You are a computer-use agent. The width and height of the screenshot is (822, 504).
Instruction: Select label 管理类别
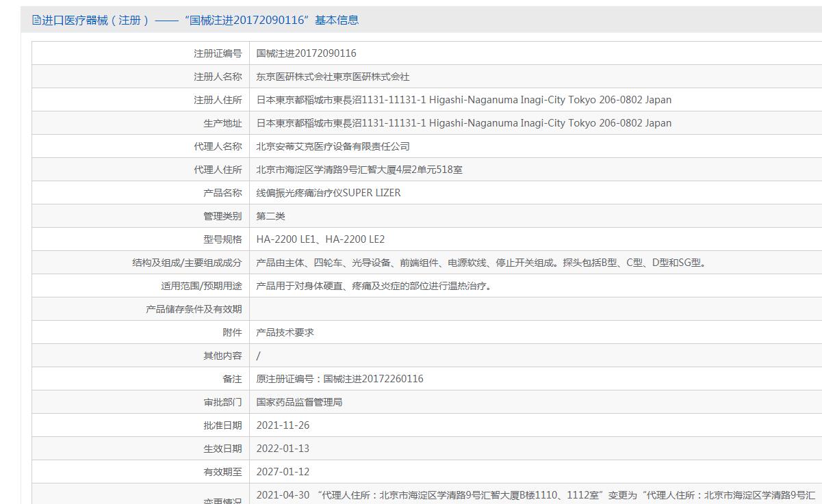click(x=222, y=216)
